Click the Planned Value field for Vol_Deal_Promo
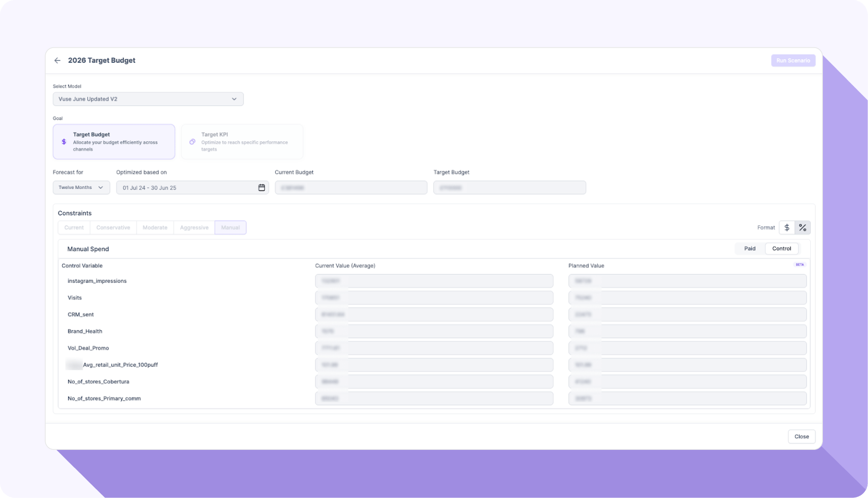 688,348
